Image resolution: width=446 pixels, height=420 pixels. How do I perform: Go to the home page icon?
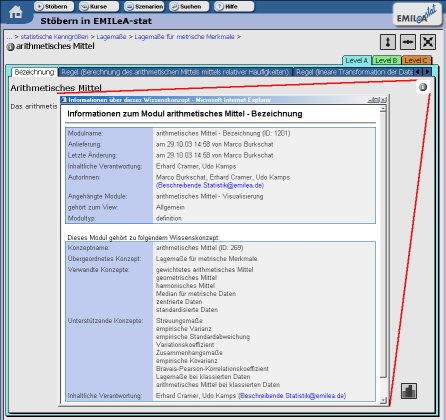click(x=16, y=12)
